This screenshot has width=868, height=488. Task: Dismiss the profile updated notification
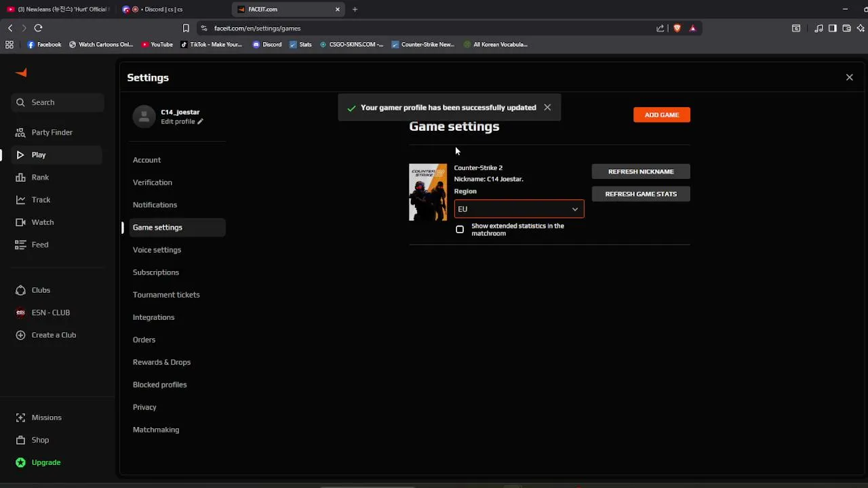547,107
